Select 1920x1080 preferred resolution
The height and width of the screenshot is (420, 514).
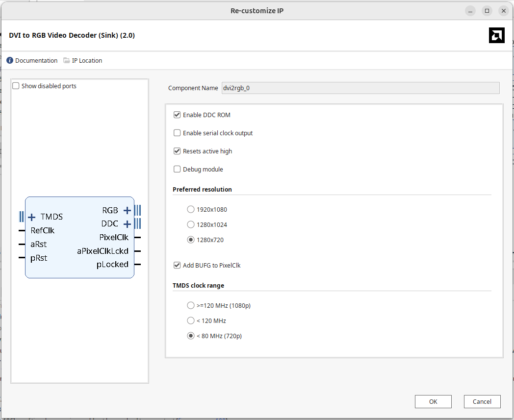coord(191,210)
